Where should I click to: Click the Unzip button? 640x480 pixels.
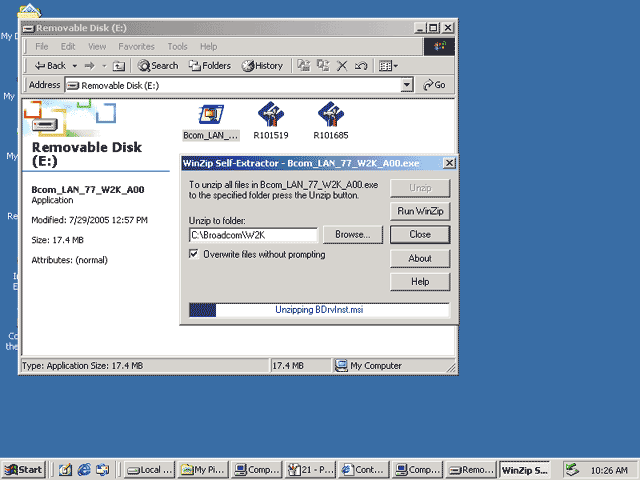(420, 188)
